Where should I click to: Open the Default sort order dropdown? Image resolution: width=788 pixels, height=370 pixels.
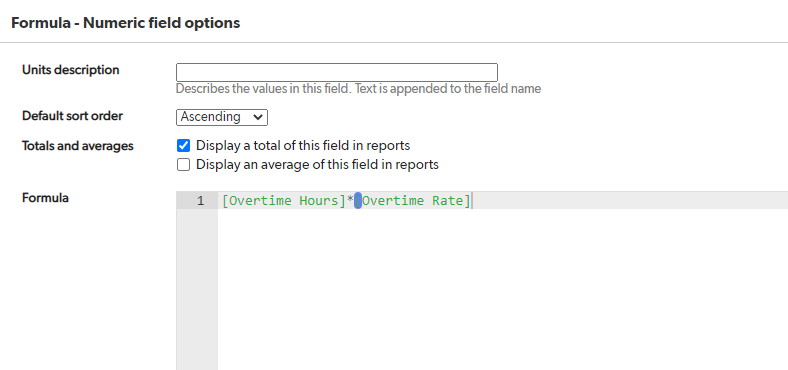(x=222, y=117)
